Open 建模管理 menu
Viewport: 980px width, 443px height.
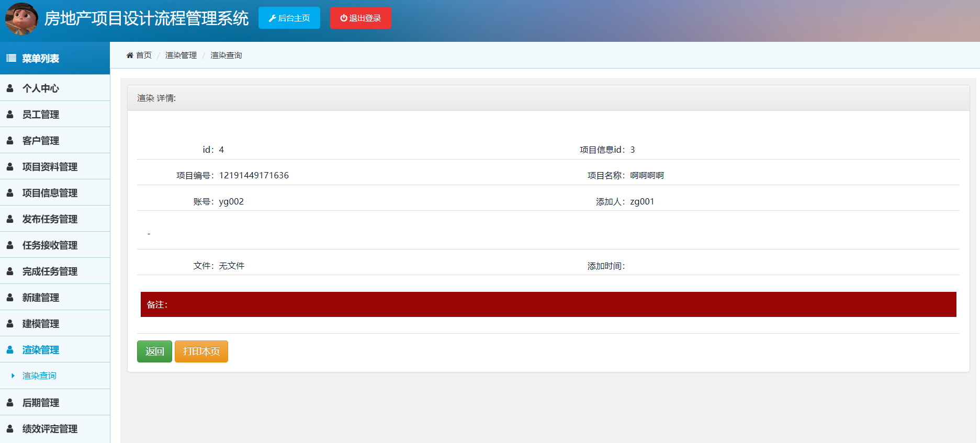tap(55, 323)
